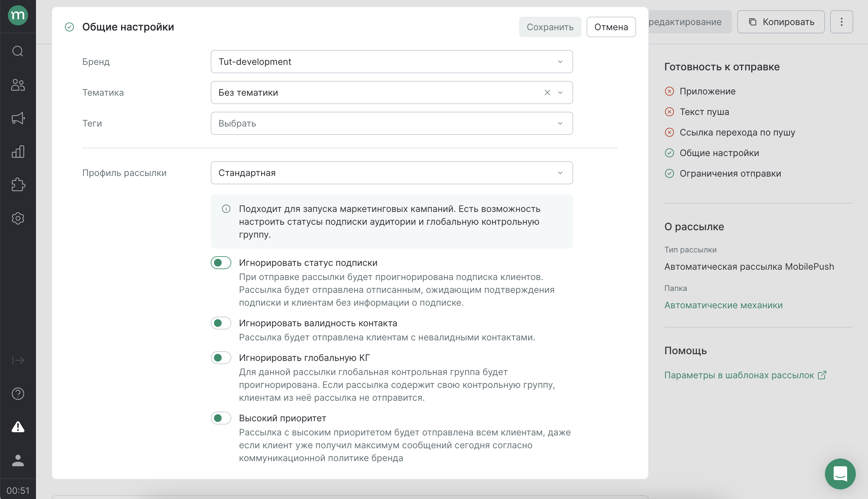868x499 pixels.
Task: Click the Игнорировать валидность контакта label
Action: click(x=318, y=323)
